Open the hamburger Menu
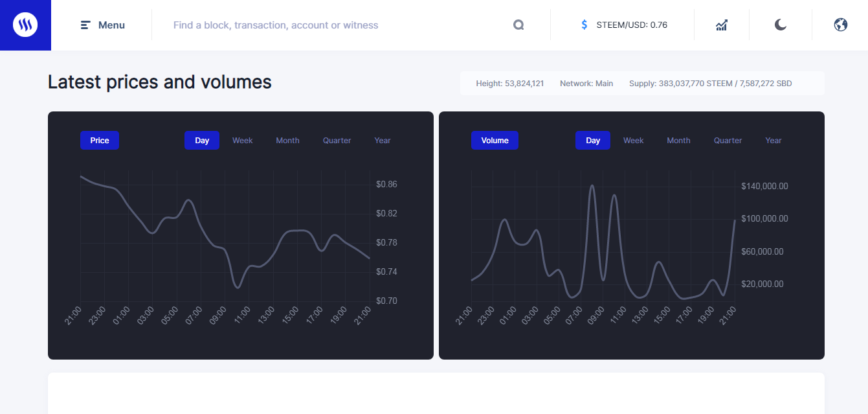This screenshot has height=414, width=868. 103,25
